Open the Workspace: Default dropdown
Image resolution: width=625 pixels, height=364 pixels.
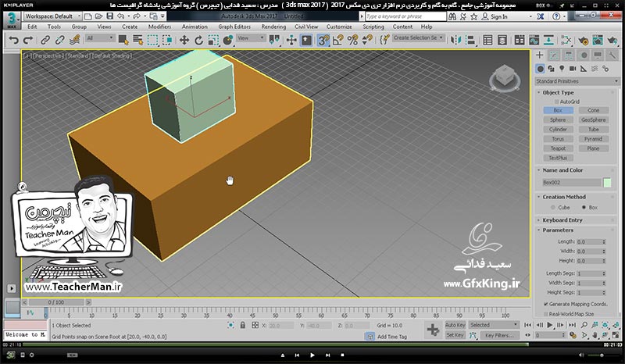[x=52, y=16]
